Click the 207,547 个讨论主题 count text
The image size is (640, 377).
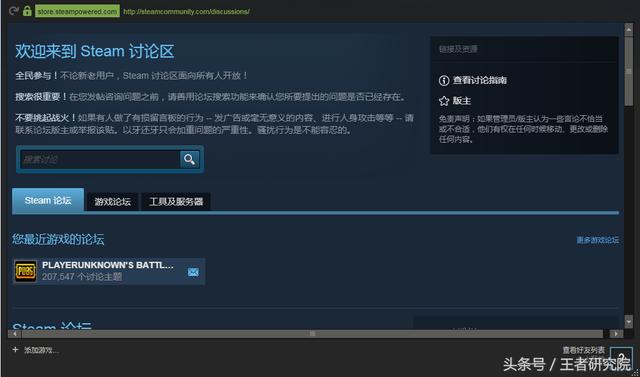[x=82, y=277]
